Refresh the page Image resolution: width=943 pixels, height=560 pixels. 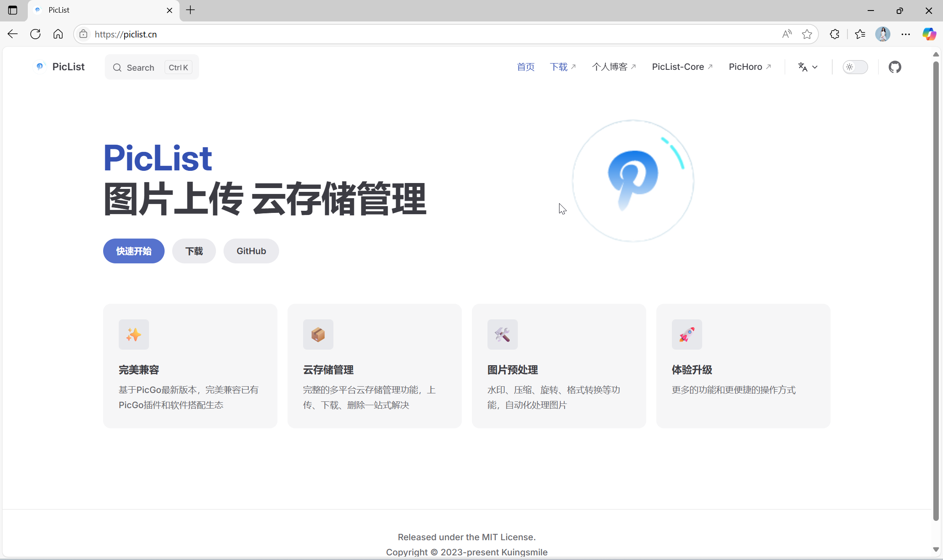pos(35,34)
